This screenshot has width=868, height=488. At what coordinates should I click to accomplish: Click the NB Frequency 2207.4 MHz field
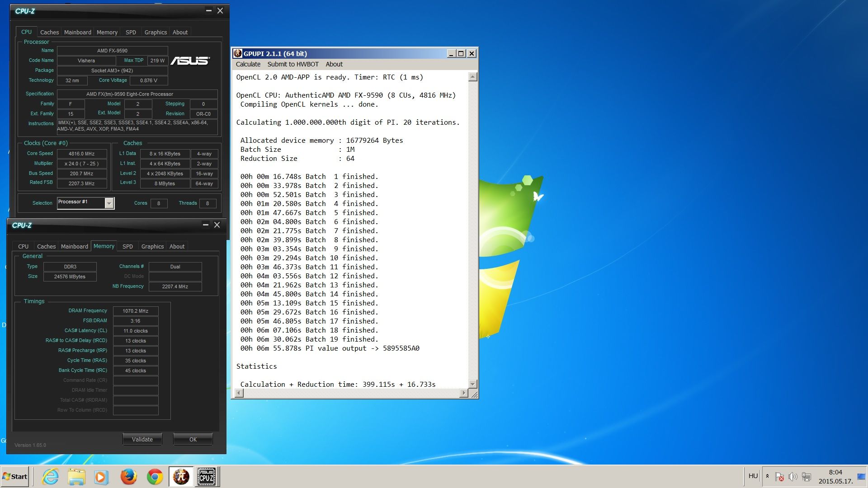pyautogui.click(x=175, y=286)
